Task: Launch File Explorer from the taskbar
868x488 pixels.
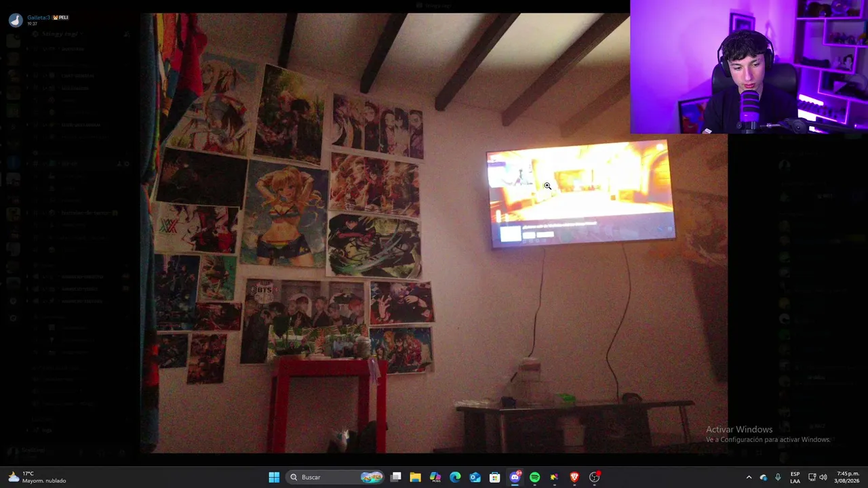Action: click(x=416, y=477)
